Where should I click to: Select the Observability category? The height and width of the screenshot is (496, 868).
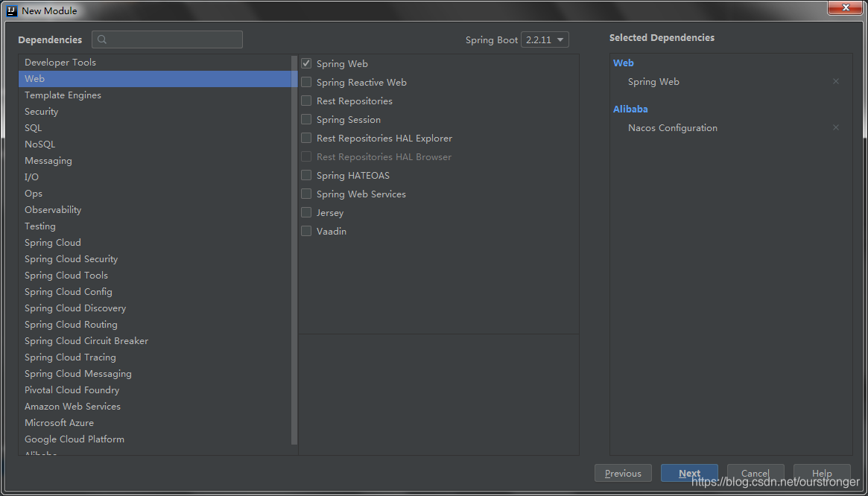(156, 210)
